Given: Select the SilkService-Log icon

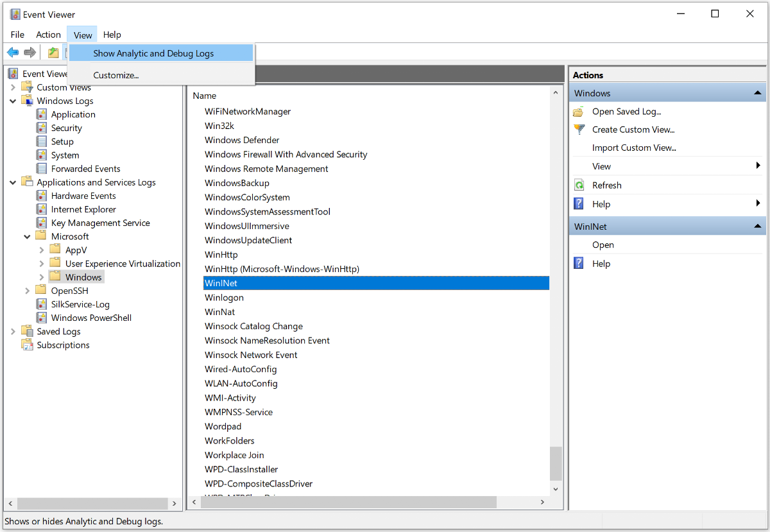Looking at the screenshot, I should (42, 304).
